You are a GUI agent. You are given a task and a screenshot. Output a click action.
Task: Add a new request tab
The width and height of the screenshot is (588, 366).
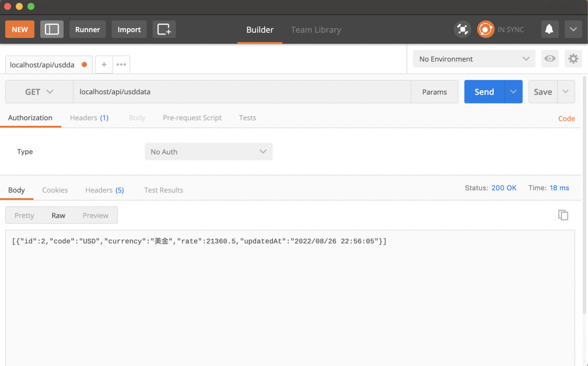[104, 64]
